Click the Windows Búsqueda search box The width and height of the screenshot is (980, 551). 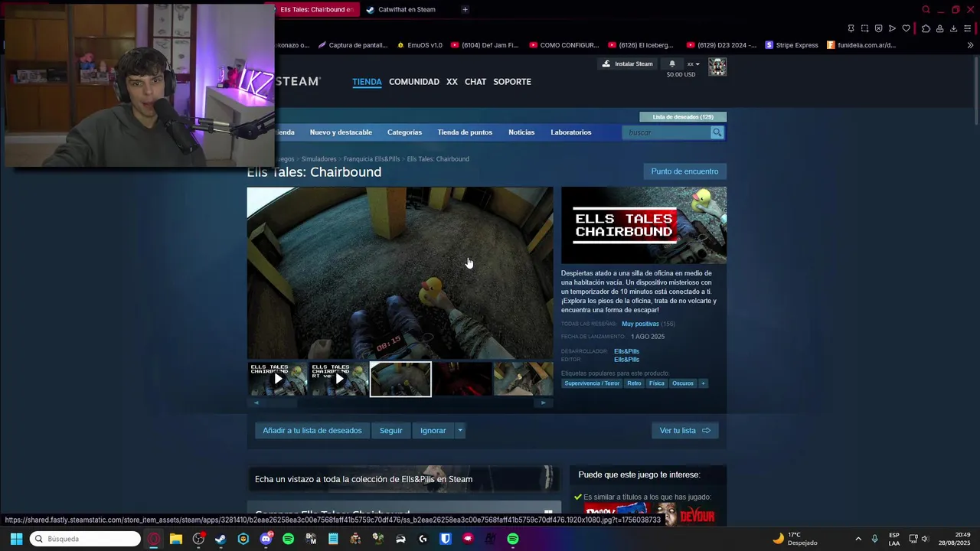(x=85, y=539)
